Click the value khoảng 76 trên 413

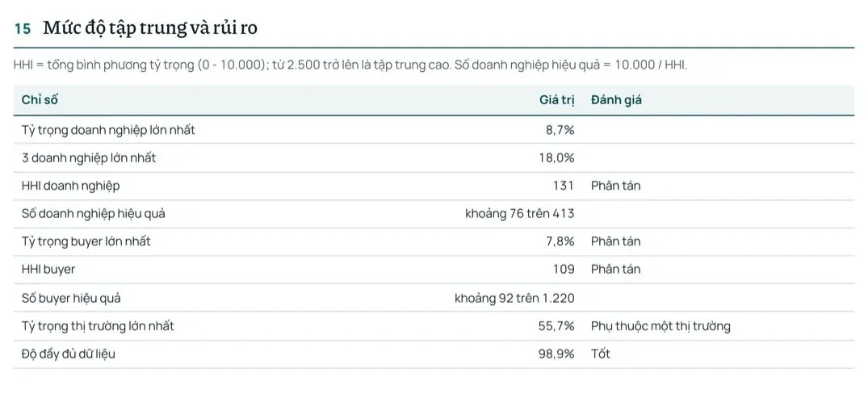[520, 214]
